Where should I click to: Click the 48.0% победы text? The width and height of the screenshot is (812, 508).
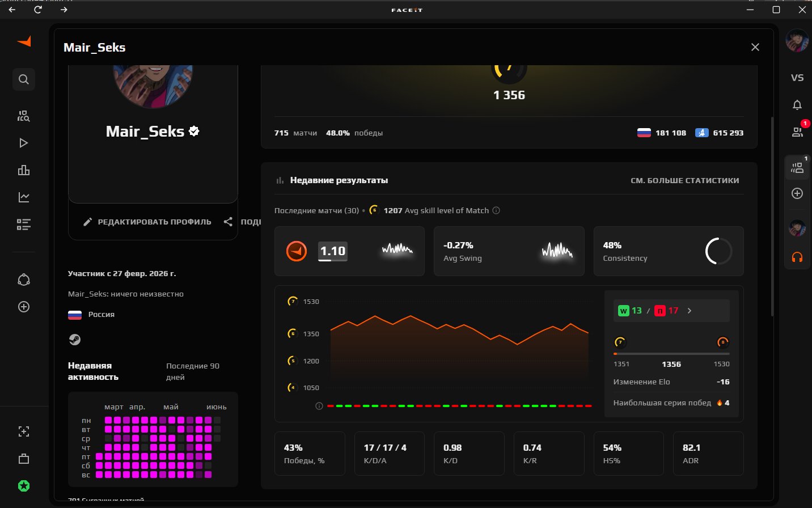[354, 133]
